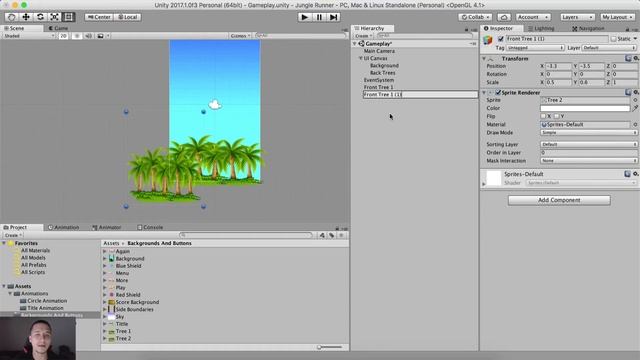Image resolution: width=640 pixels, height=360 pixels.
Task: Toggle the GameObject active checkbox
Action: coord(501,39)
